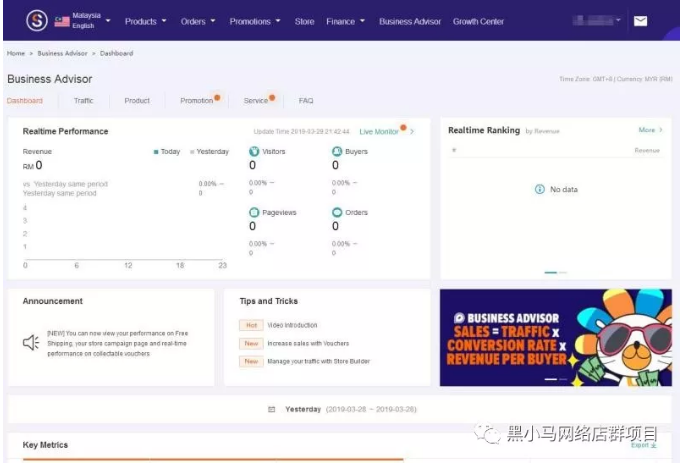The image size is (681, 472).
Task: Open Growth Center in top navigation
Action: click(x=478, y=21)
